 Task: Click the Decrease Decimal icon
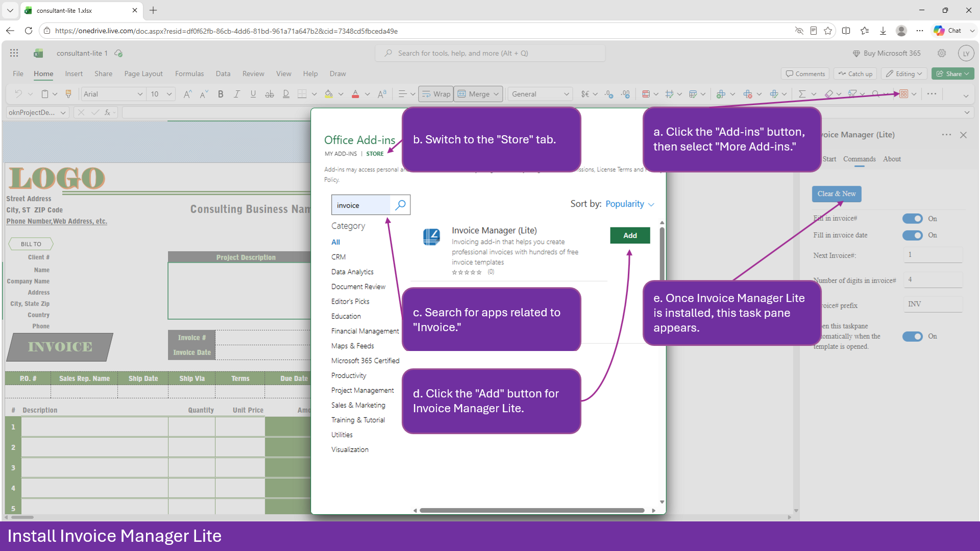click(x=625, y=94)
